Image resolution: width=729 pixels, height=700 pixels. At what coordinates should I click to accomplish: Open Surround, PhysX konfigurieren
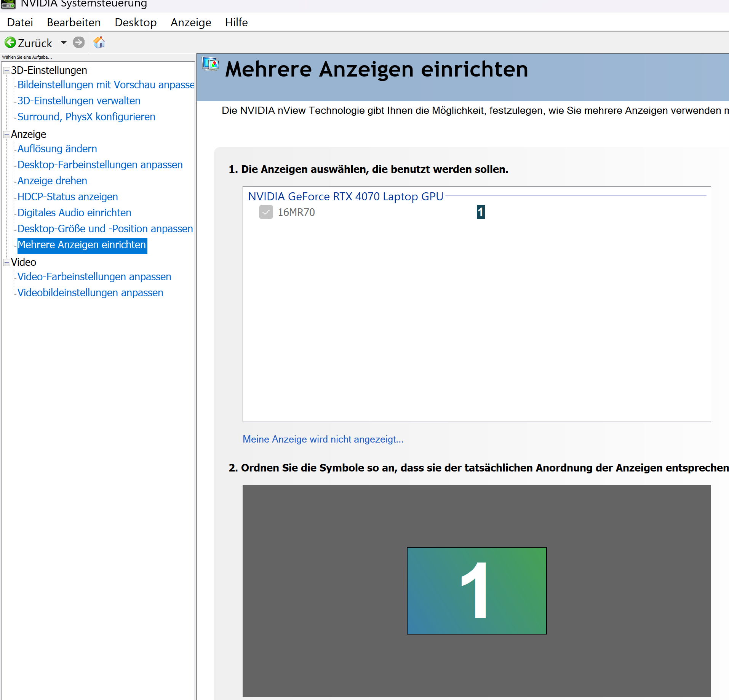pyautogui.click(x=86, y=117)
